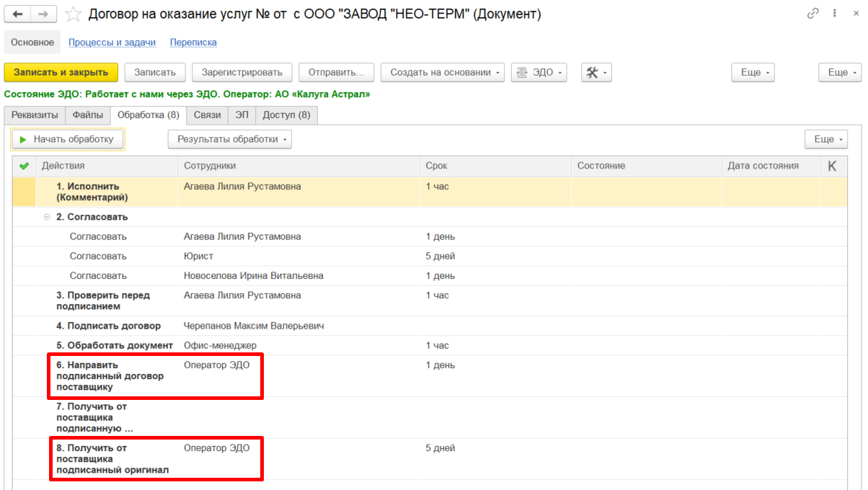Select the Обработка (8) tab
868x490 pixels.
coord(149,115)
